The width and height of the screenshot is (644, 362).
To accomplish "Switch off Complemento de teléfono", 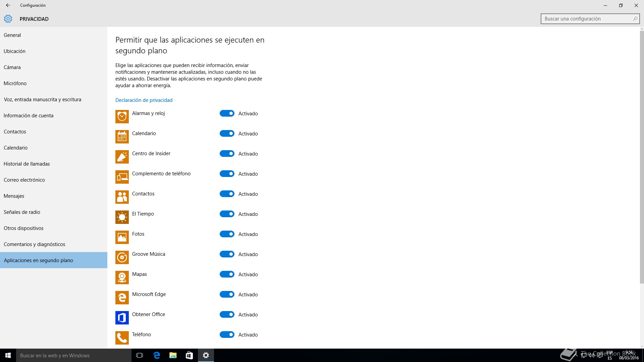I will [x=227, y=174].
